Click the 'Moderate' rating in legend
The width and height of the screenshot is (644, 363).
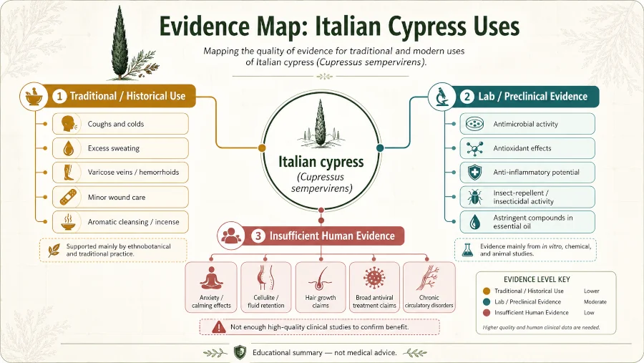(x=595, y=301)
